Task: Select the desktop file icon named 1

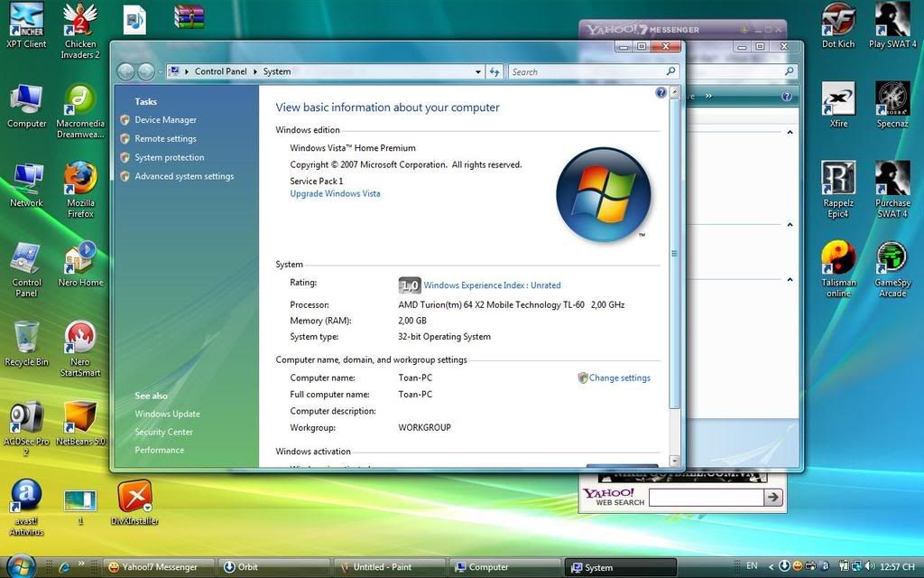Action: (x=80, y=507)
